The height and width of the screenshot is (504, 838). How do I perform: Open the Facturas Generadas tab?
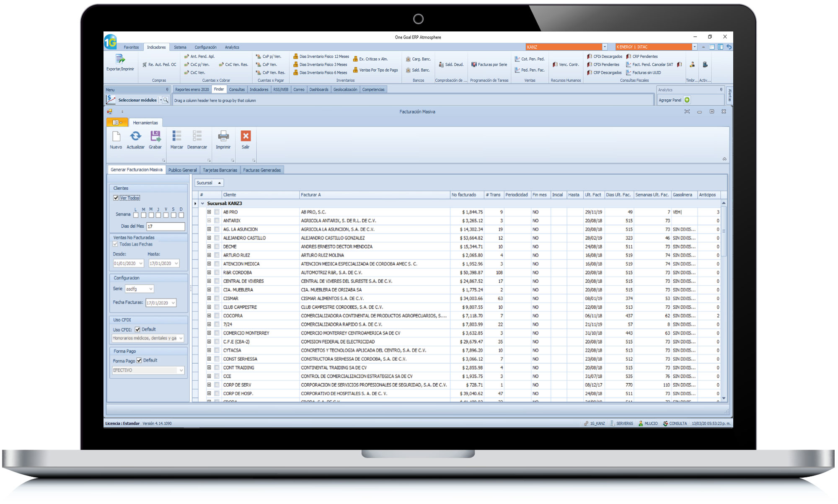pos(262,170)
